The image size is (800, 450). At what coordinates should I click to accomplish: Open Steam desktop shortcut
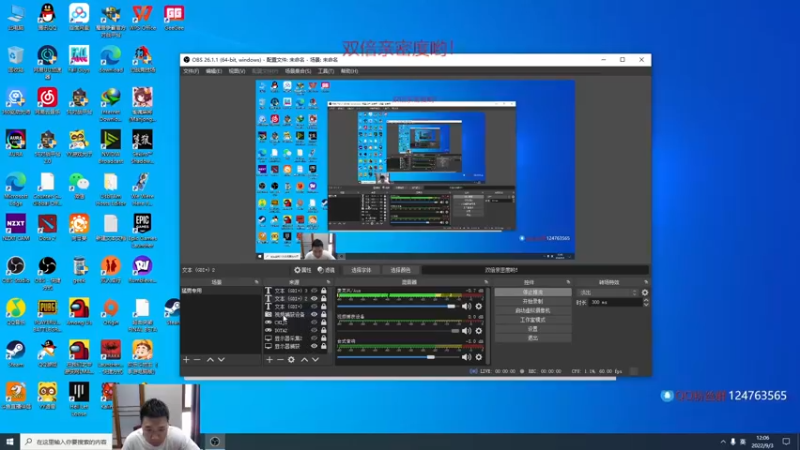(x=16, y=354)
